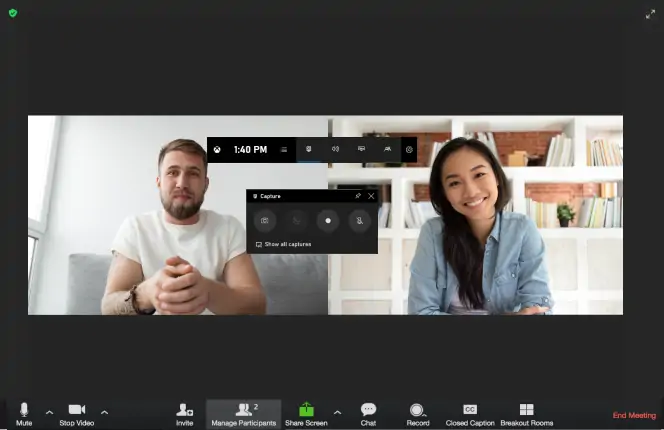The width and height of the screenshot is (664, 430).
Task: Open Game Bar settings gear
Action: click(x=409, y=150)
